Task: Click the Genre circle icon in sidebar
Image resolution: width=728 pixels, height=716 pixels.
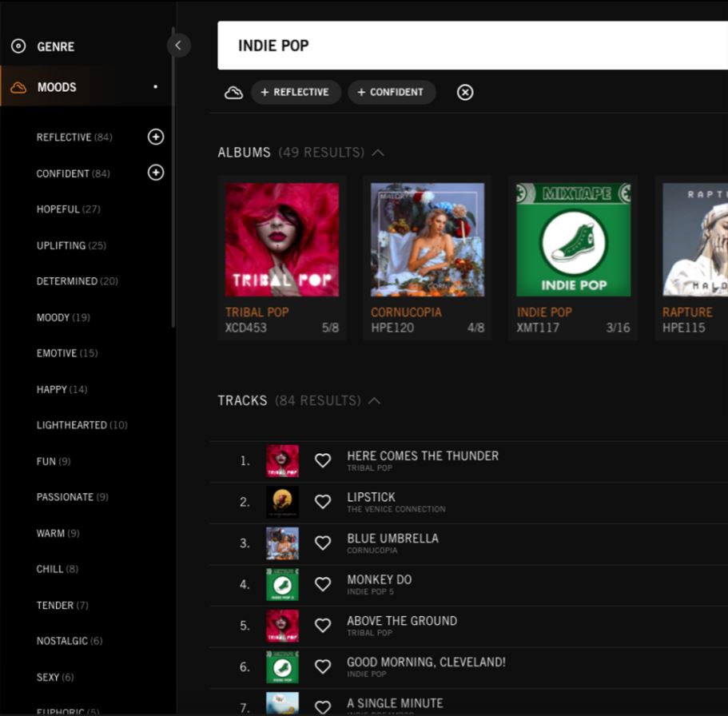Action: pyautogui.click(x=18, y=46)
